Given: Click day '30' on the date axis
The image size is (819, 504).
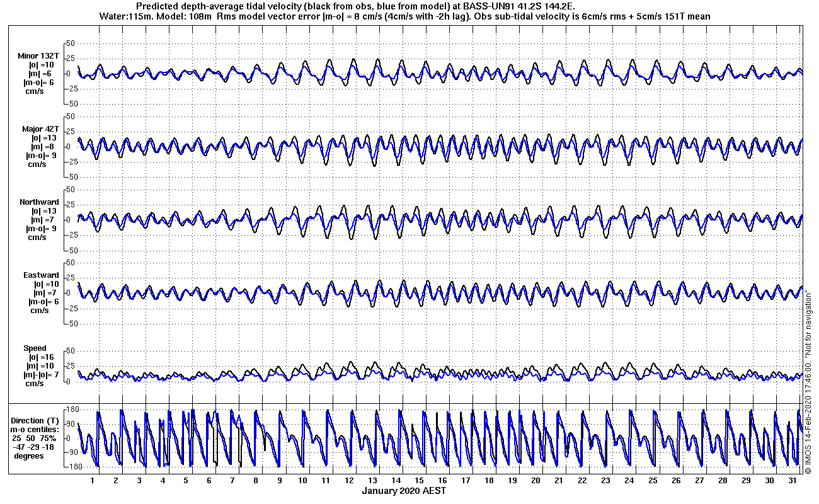Looking at the screenshot, I should (x=769, y=480).
